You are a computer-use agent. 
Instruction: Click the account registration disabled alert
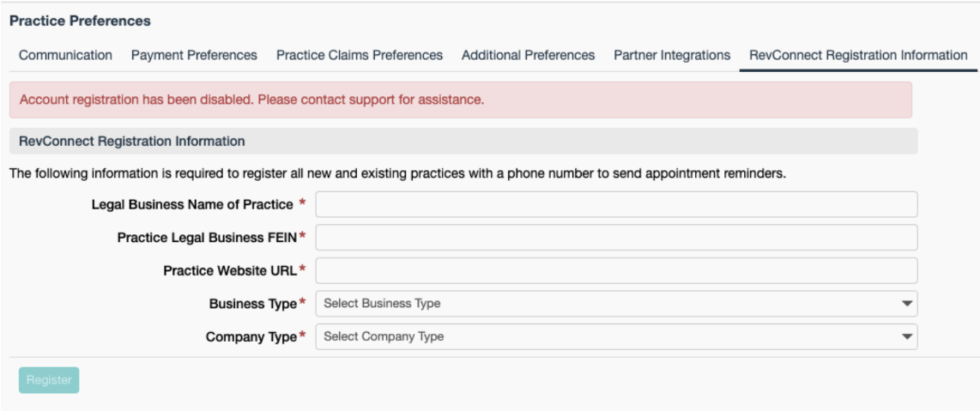point(460,100)
